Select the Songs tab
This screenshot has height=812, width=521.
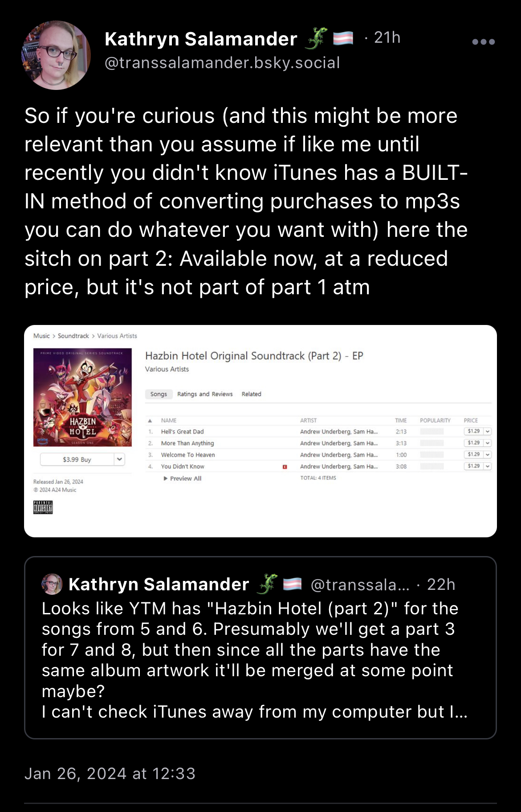point(159,394)
